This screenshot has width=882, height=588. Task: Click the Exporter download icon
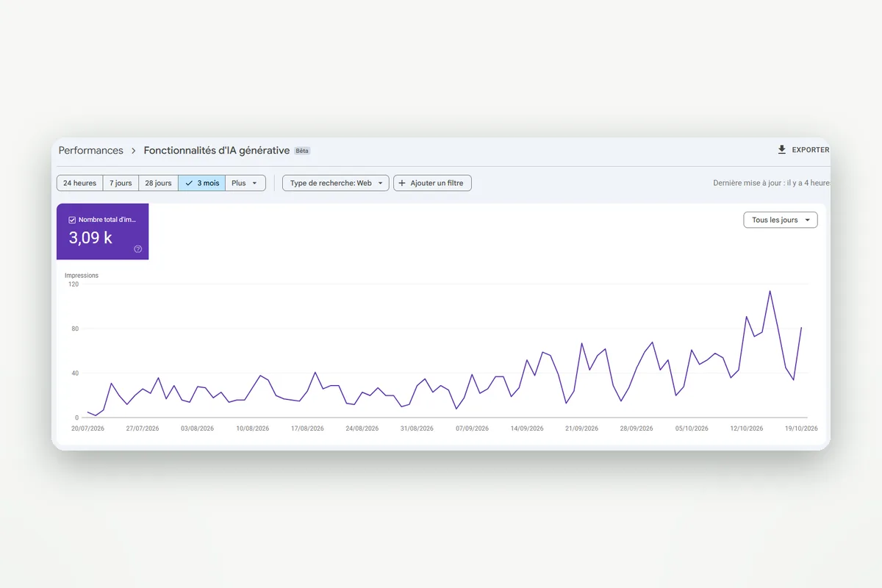click(x=782, y=150)
